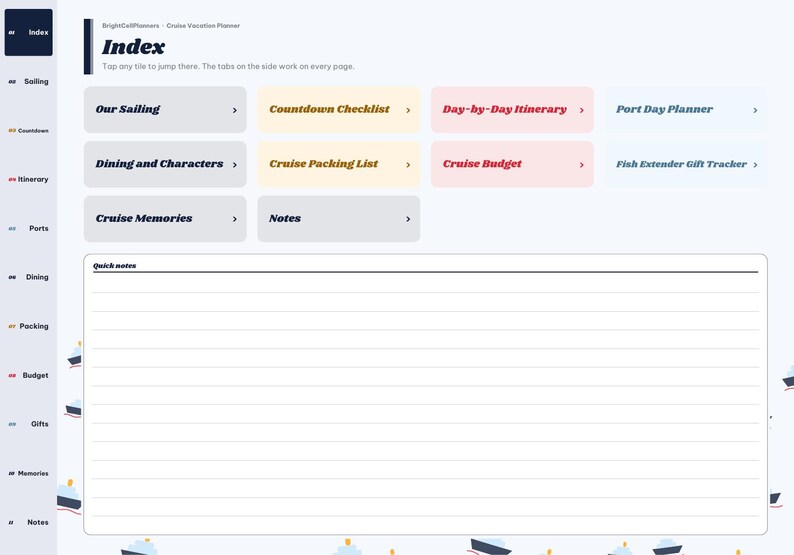Open the Cruise Memories tile

165,219
